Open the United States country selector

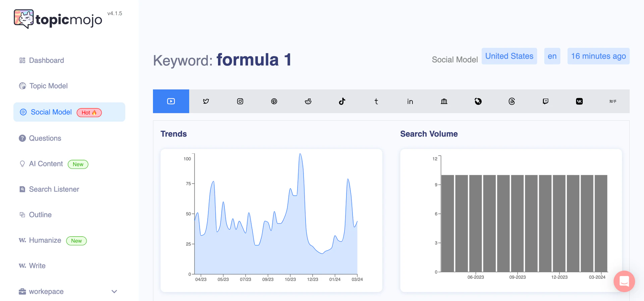coord(509,56)
